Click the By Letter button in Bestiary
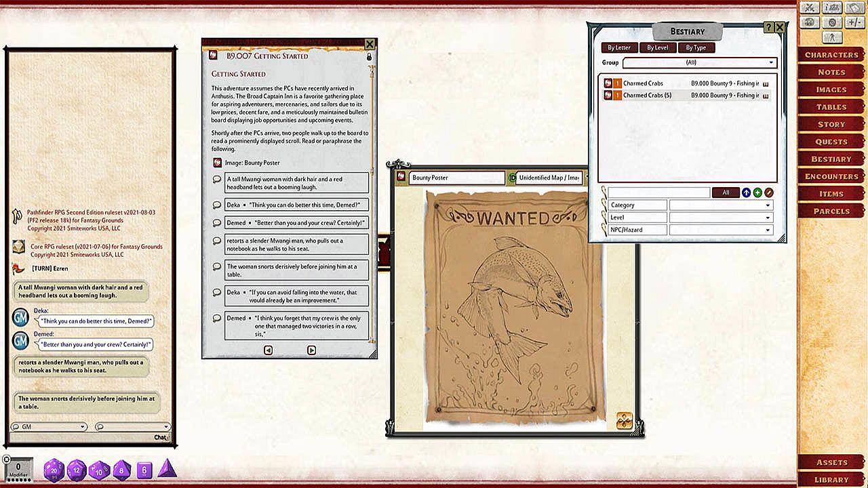Viewport: 868px width, 488px height. click(x=619, y=47)
